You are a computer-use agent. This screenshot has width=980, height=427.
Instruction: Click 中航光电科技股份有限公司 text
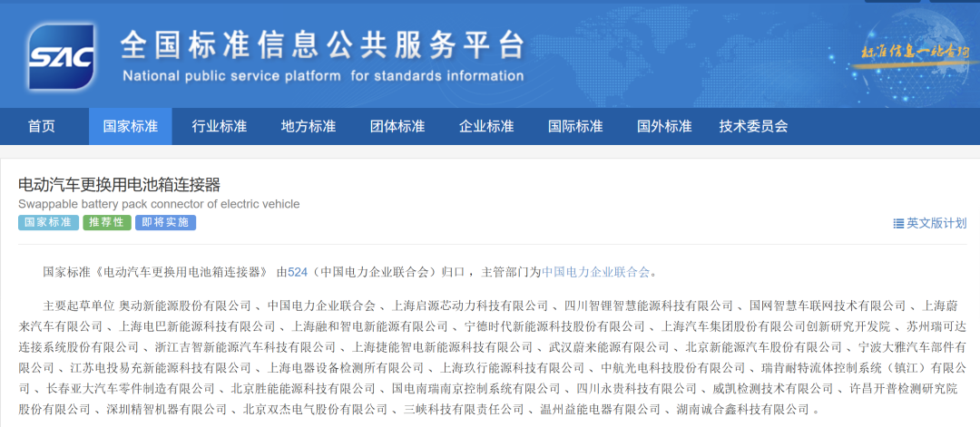[x=673, y=367]
